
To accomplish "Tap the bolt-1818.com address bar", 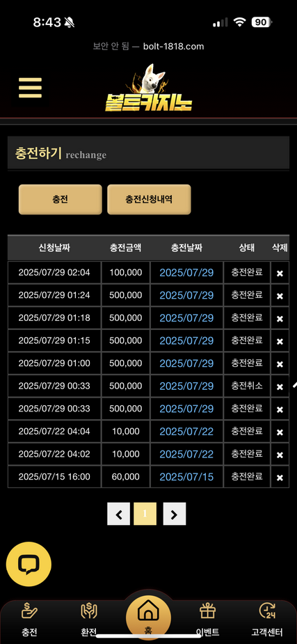I will (x=149, y=47).
